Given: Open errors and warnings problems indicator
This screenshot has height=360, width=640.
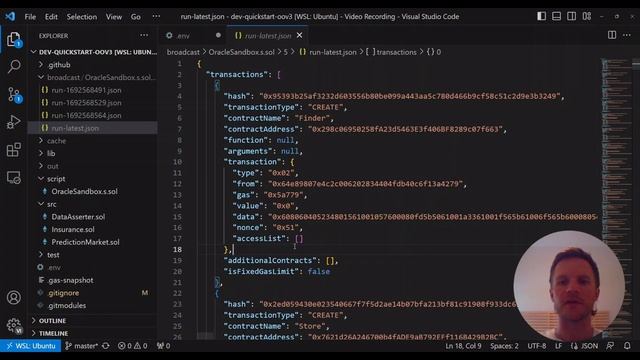Looking at the screenshot, I should click(x=133, y=346).
